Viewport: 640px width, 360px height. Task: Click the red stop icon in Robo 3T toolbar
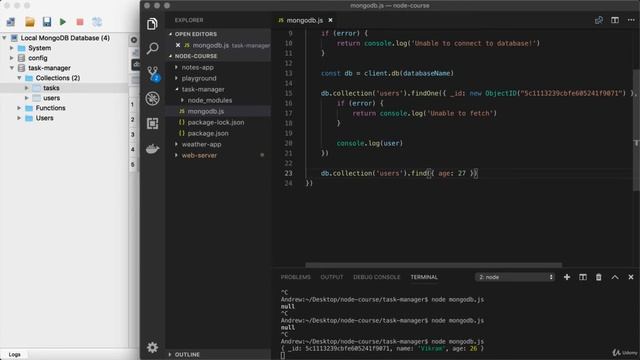[x=80, y=22]
